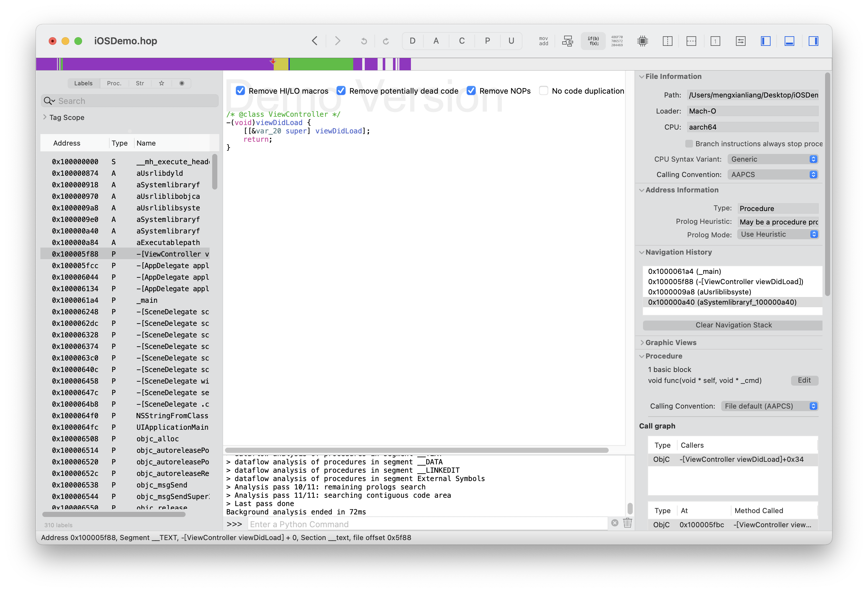Click the Python command input
Screen dimensions: 868x592
tap(427, 524)
